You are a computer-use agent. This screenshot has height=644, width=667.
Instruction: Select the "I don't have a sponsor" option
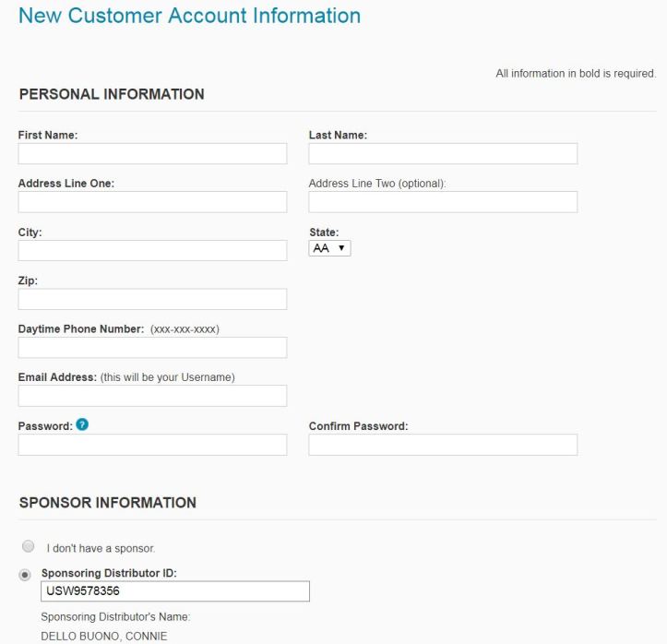coord(25,547)
